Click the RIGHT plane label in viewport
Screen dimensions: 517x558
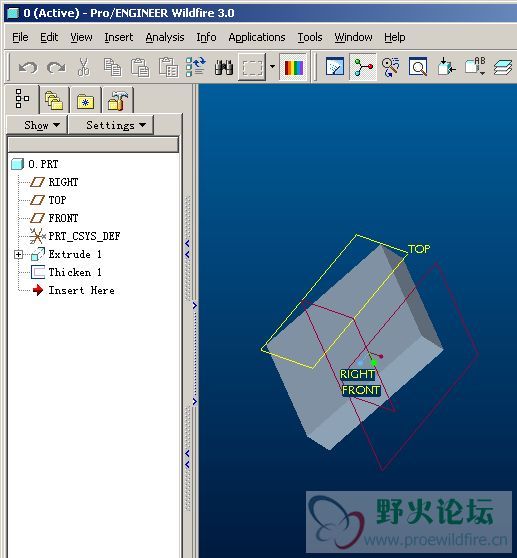357,374
